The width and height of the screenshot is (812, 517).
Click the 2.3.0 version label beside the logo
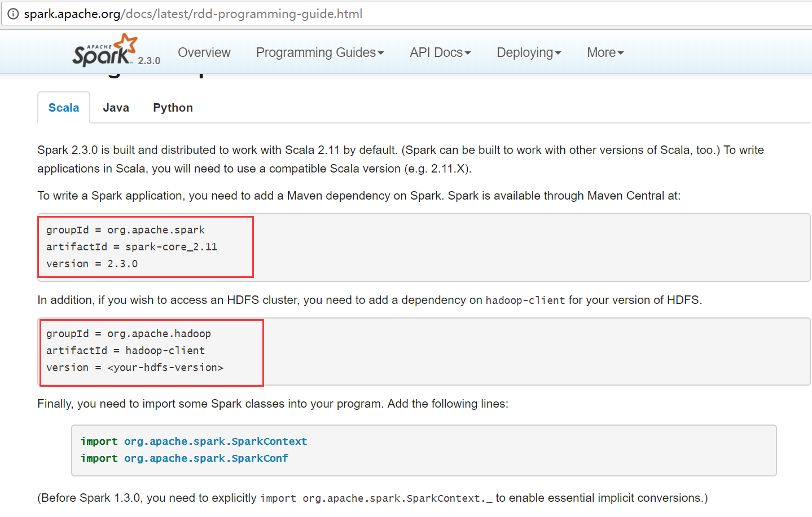coord(149,61)
